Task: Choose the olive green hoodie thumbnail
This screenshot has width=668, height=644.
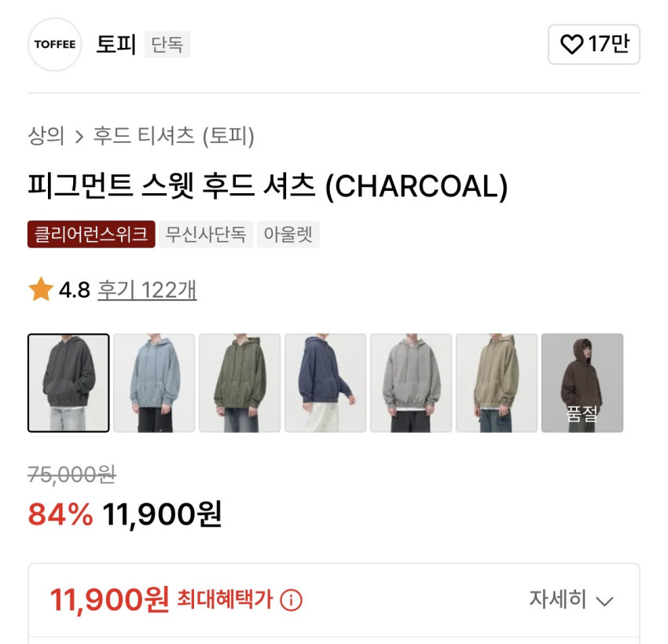Action: (x=240, y=383)
